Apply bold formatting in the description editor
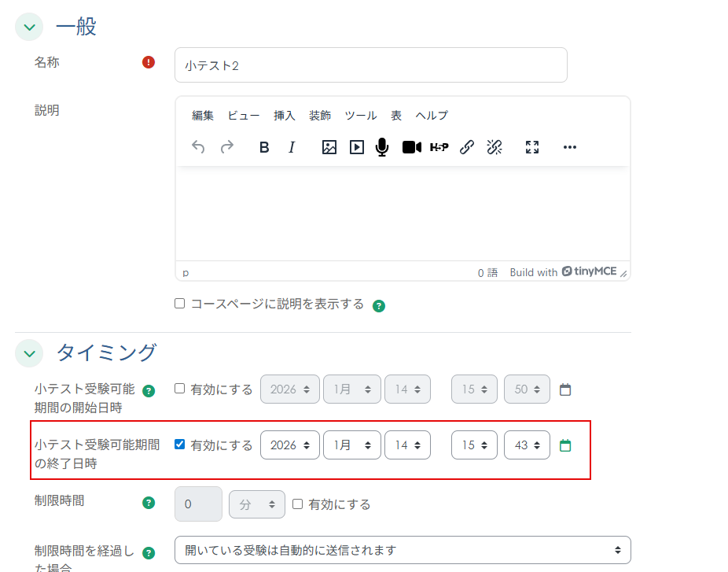Viewport: 728px width, 572px height. click(x=263, y=147)
